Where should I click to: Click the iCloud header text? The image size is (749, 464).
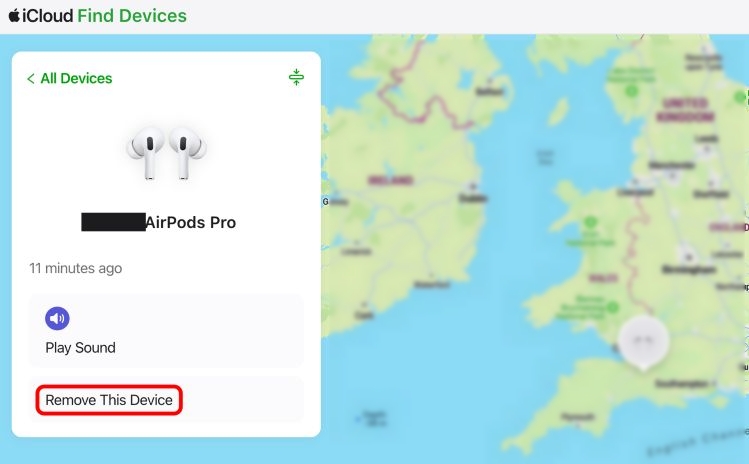click(48, 16)
